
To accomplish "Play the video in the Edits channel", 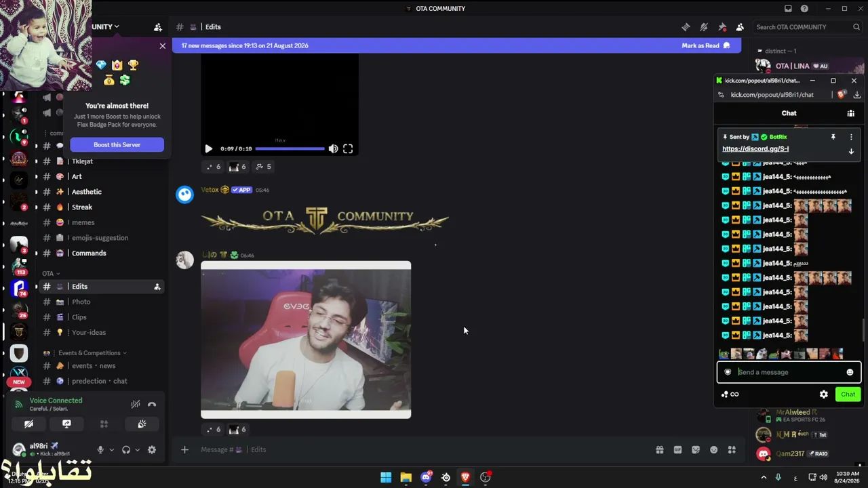I will 208,148.
